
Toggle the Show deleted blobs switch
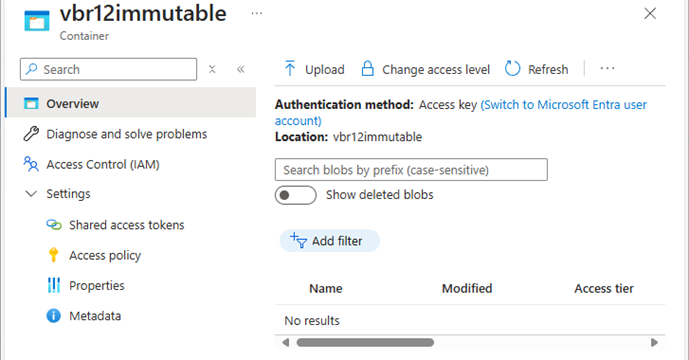(296, 195)
